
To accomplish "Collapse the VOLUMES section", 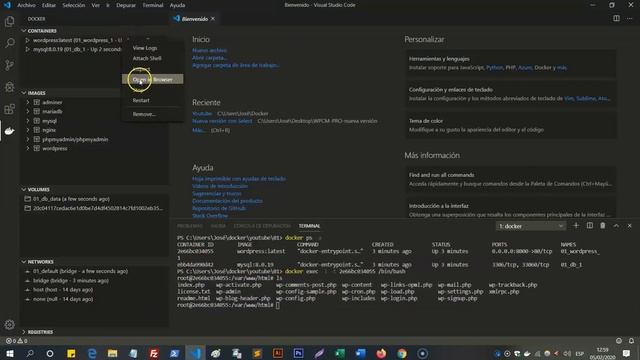I will [x=24, y=189].
